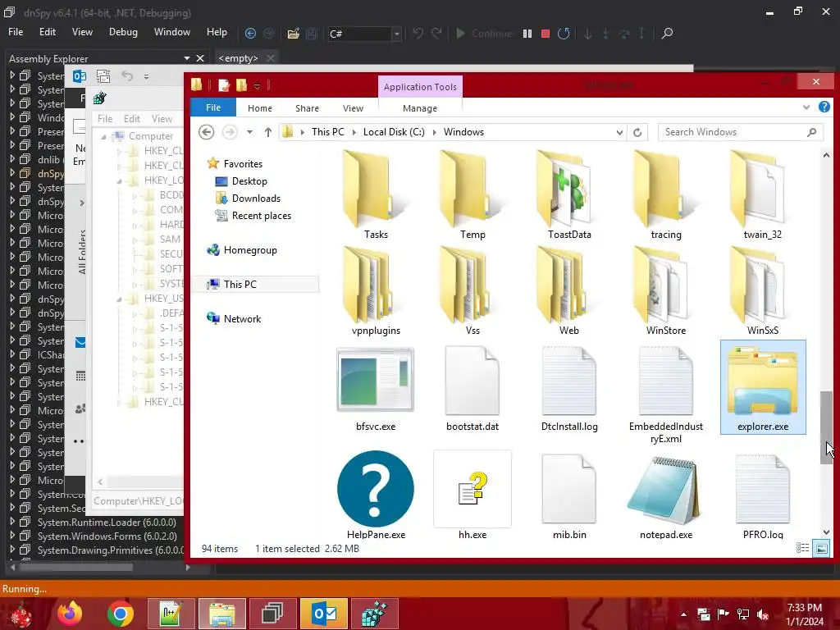Switch to Explorer Share tab
This screenshot has width=840, height=630.
[307, 108]
